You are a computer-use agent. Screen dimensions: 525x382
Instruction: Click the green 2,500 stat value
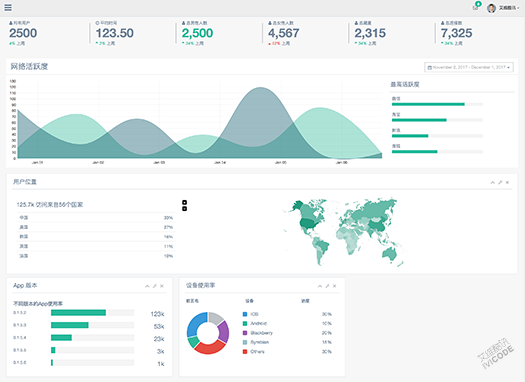click(197, 33)
